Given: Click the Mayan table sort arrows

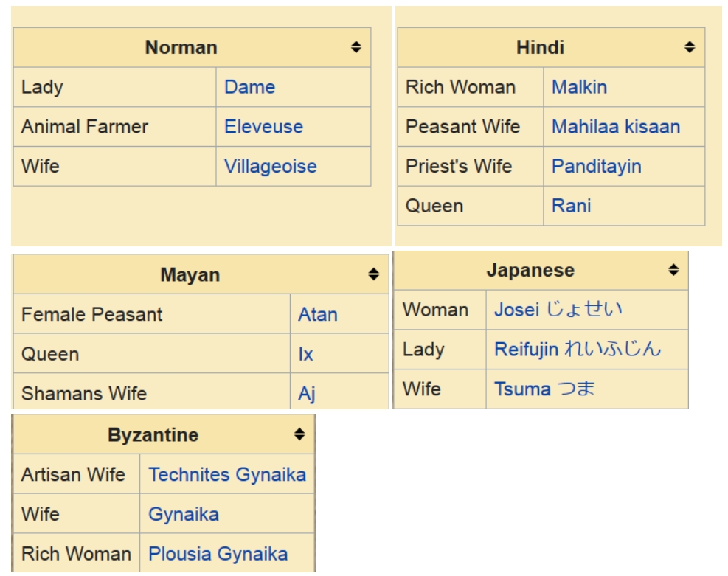Looking at the screenshot, I should coord(373,274).
